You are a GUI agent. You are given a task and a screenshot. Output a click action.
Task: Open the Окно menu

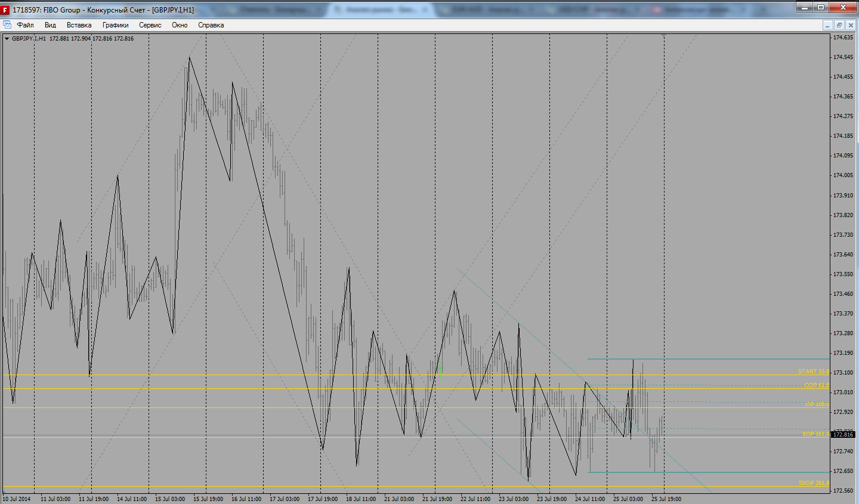click(180, 25)
